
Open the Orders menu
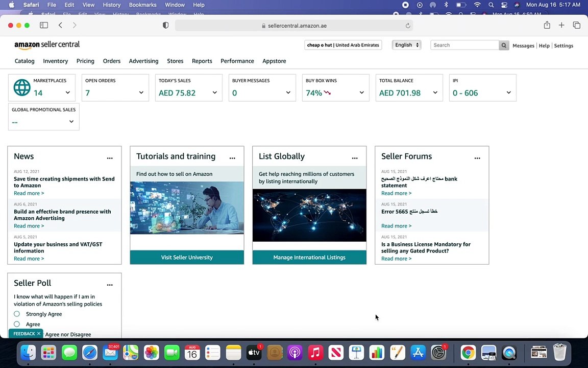pos(112,61)
